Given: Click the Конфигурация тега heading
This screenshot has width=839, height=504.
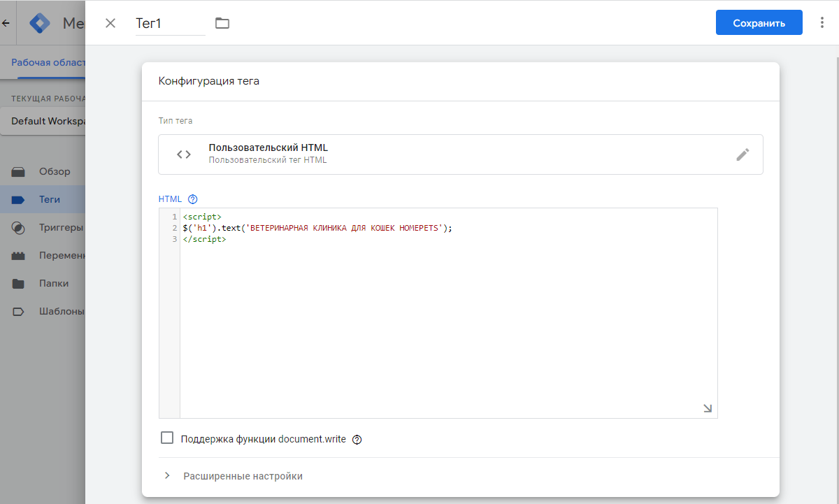Looking at the screenshot, I should point(209,81).
